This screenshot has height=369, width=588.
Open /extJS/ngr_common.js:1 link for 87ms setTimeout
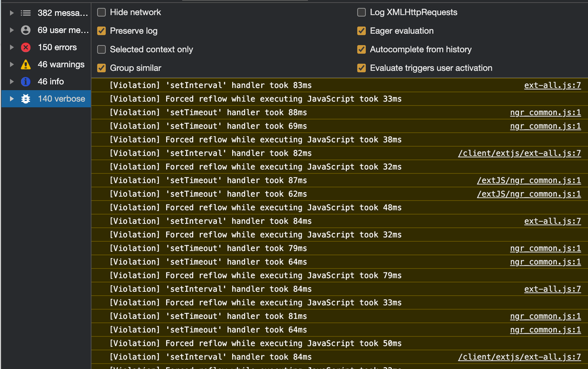tap(528, 180)
